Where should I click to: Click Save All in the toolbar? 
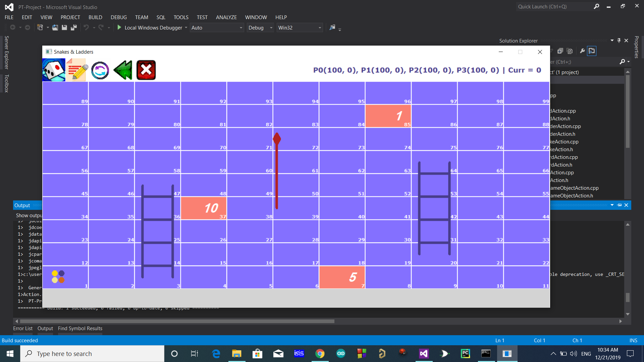(74, 27)
